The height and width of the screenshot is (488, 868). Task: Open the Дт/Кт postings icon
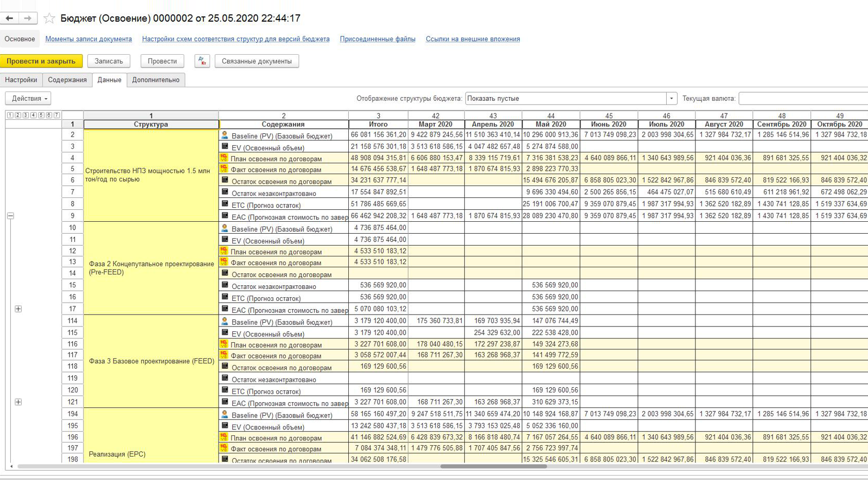[x=202, y=61]
